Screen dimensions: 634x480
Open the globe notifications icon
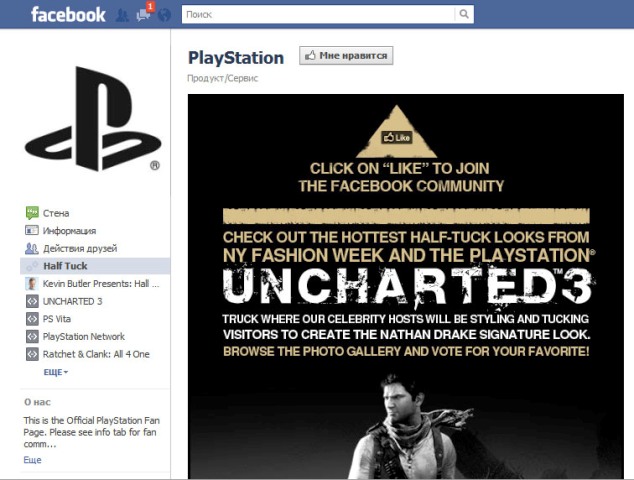164,15
